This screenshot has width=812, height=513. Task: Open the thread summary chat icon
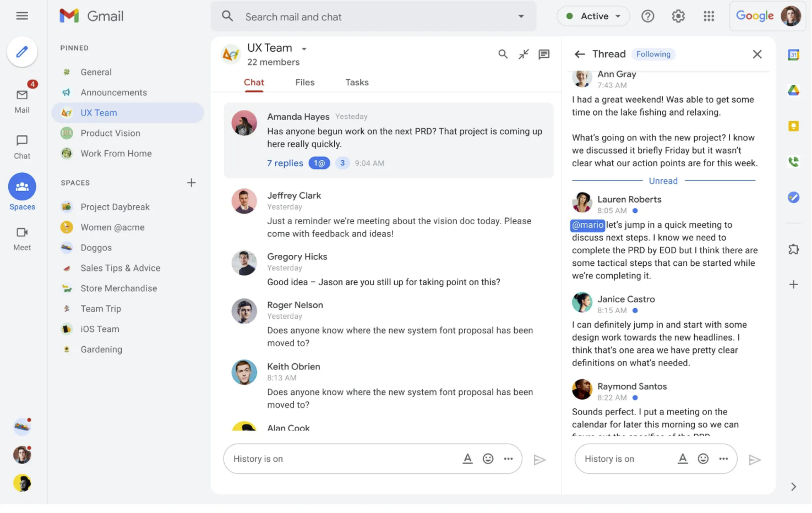click(544, 54)
